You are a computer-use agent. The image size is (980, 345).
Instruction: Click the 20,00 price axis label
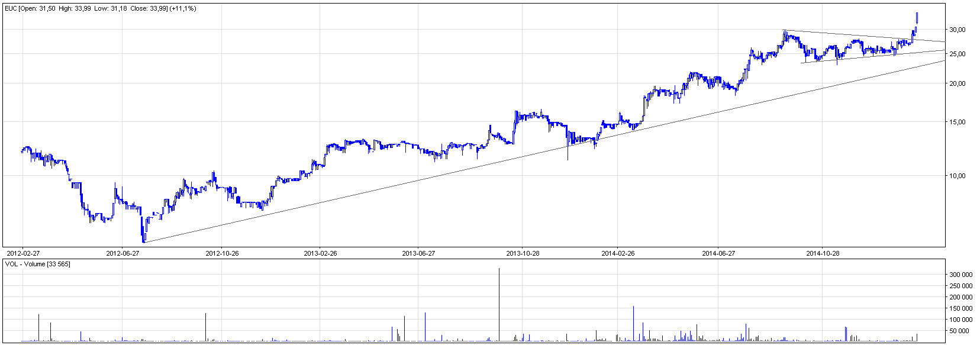coord(958,83)
